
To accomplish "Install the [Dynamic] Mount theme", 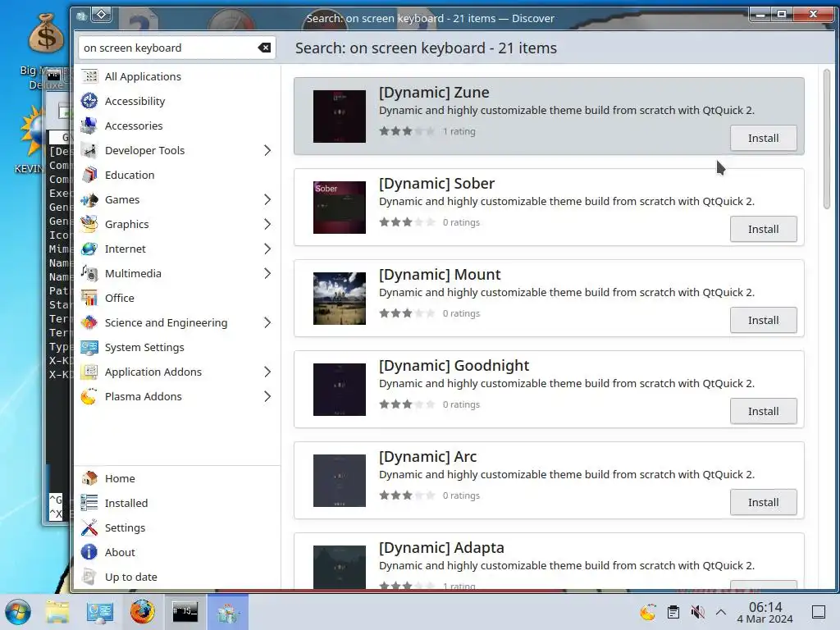I will coord(764,321).
